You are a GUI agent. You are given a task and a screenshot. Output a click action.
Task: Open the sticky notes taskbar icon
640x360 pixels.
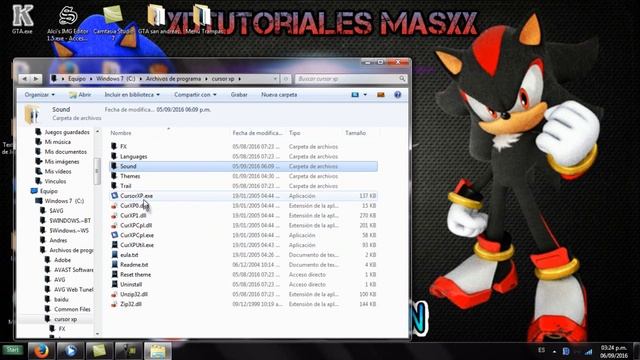tap(100, 351)
